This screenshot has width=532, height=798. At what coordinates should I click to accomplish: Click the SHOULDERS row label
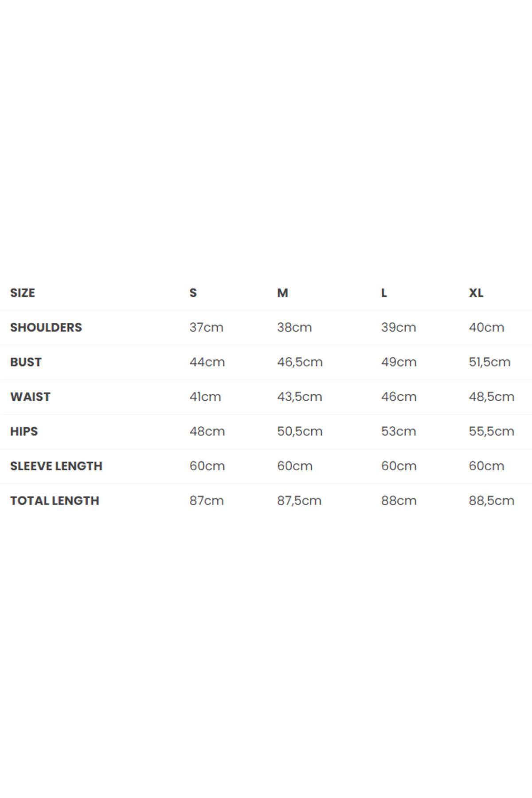coord(46,328)
